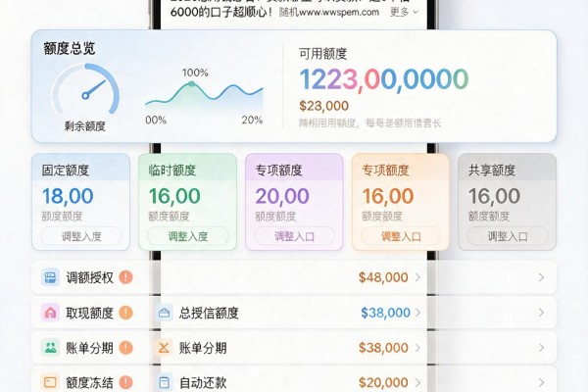Click the 自动还款 label
588x392 pixels.
click(x=203, y=382)
